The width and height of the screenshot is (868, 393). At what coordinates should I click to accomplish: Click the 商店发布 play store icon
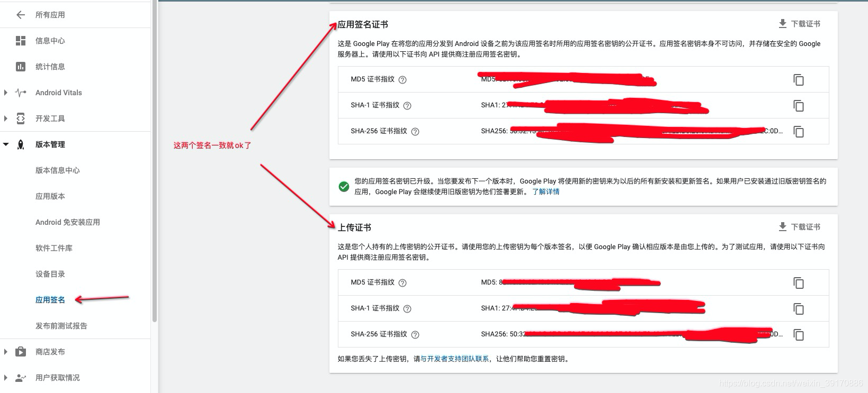click(21, 352)
